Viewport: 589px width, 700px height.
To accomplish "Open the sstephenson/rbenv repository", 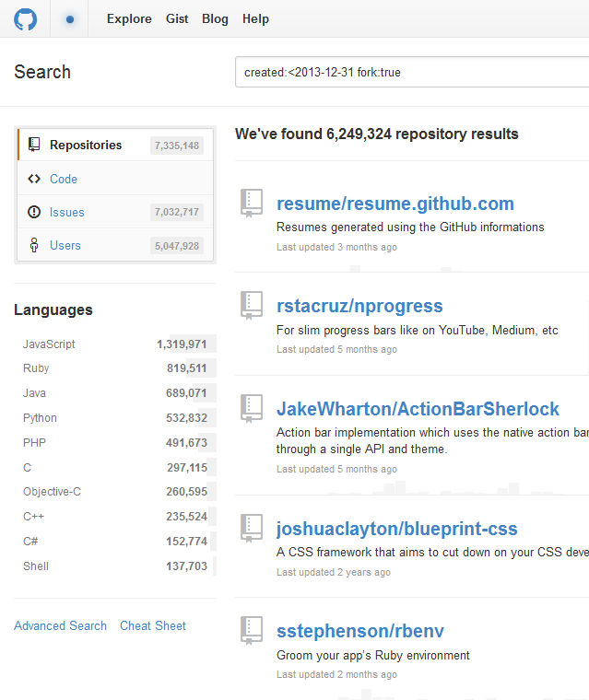I will click(360, 631).
